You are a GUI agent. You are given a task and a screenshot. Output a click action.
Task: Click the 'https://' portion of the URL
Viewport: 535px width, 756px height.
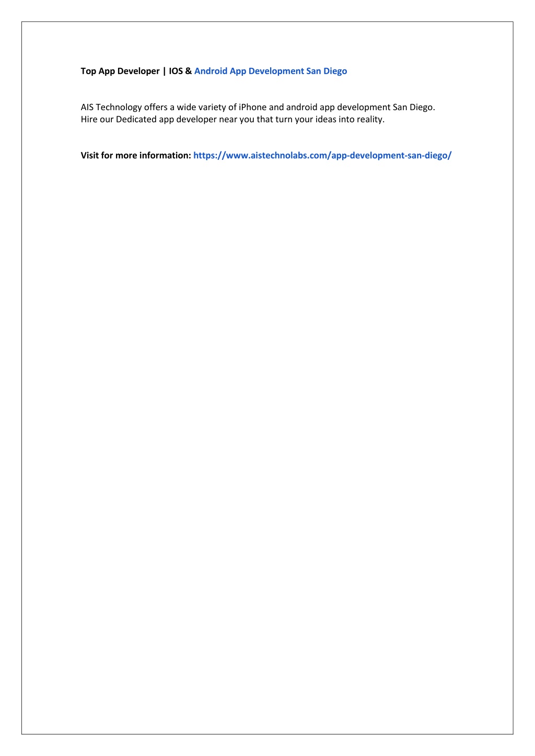[x=210, y=155]
